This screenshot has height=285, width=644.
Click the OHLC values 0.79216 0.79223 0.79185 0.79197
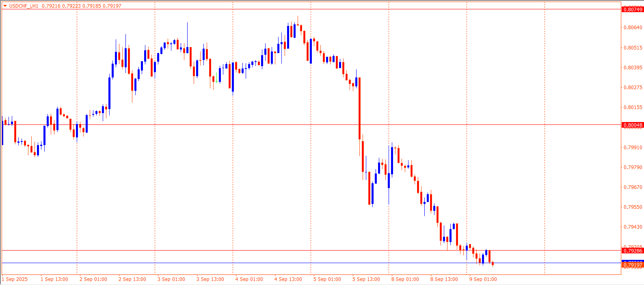click(82, 6)
